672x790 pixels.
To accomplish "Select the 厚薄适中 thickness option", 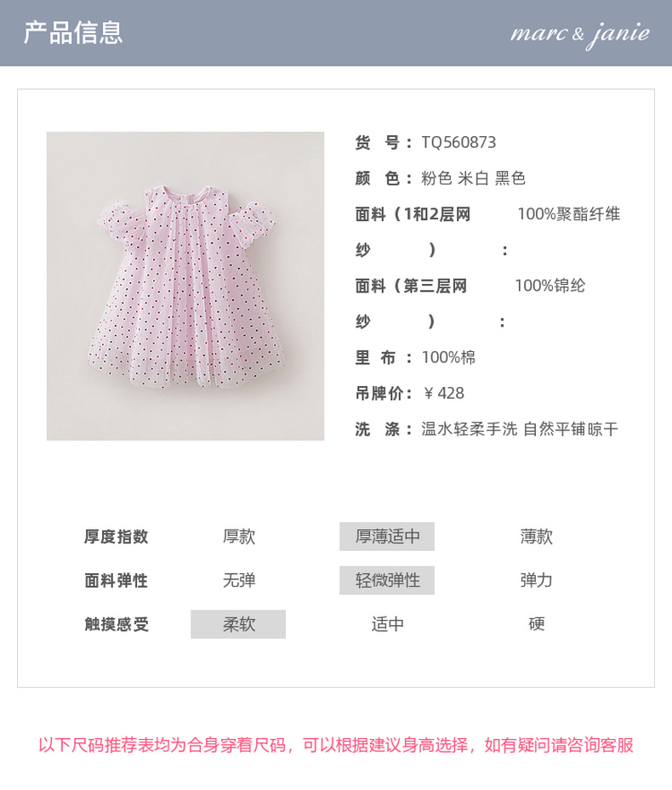I will [x=387, y=536].
